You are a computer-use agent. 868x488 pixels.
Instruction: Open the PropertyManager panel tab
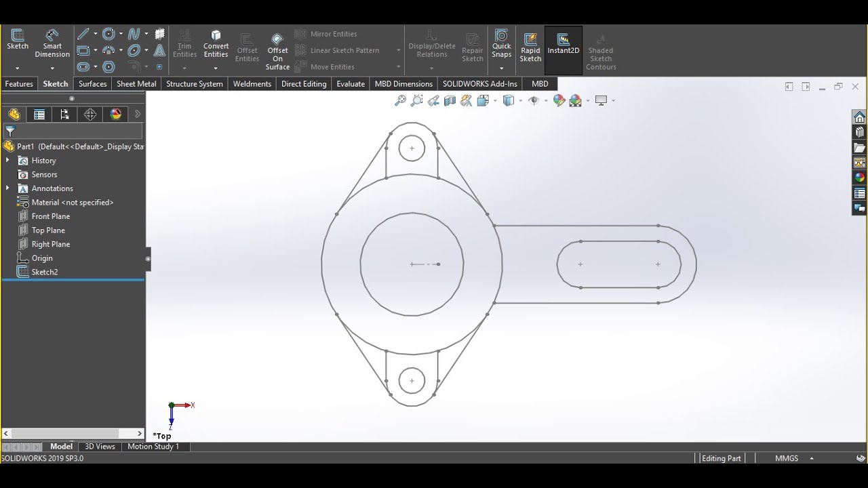click(x=39, y=115)
